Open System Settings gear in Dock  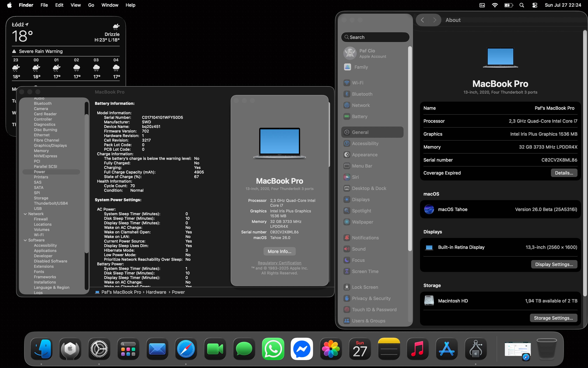(x=99, y=349)
